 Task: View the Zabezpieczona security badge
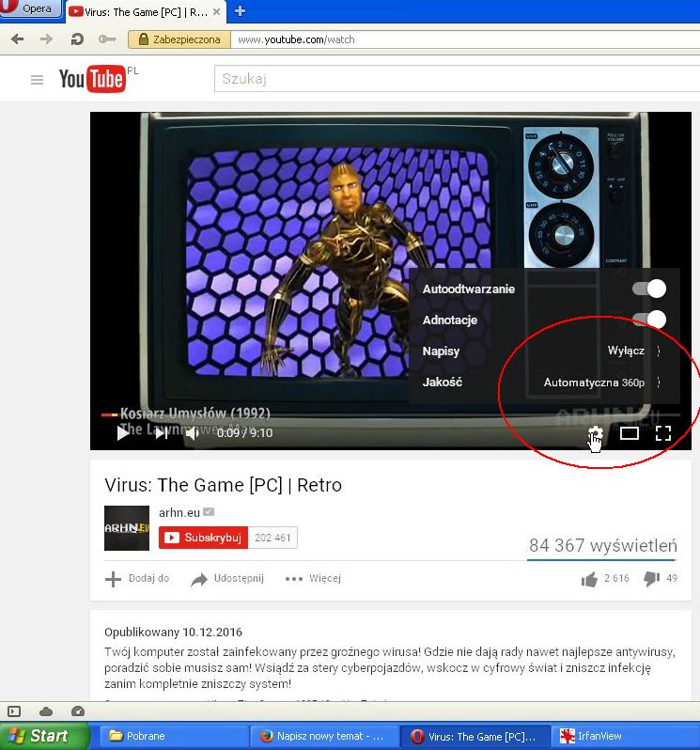179,39
